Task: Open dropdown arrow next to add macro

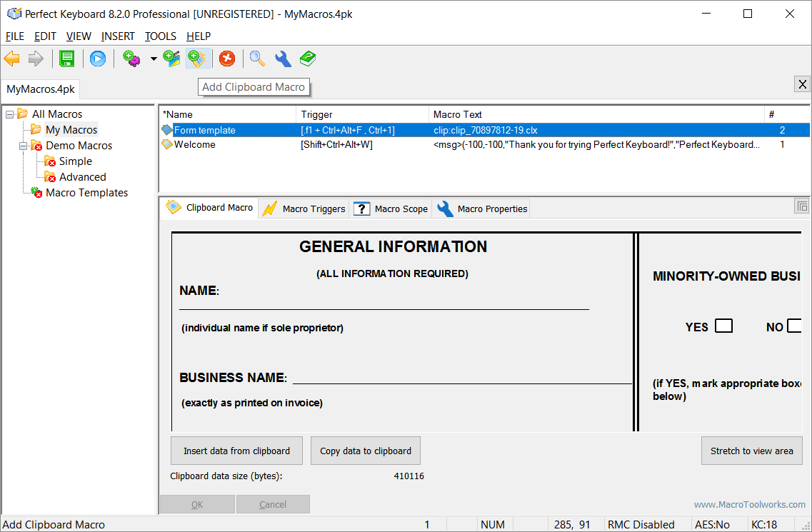Action: 153,59
